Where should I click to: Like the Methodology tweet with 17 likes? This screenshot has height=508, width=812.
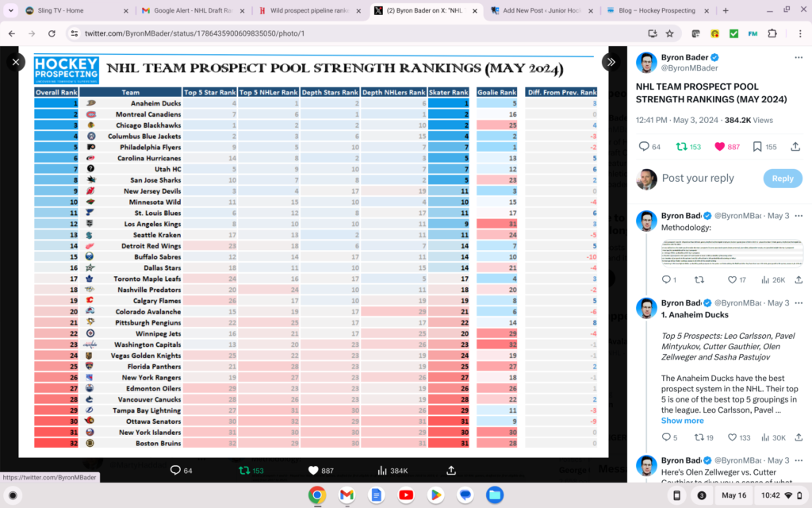(x=732, y=280)
